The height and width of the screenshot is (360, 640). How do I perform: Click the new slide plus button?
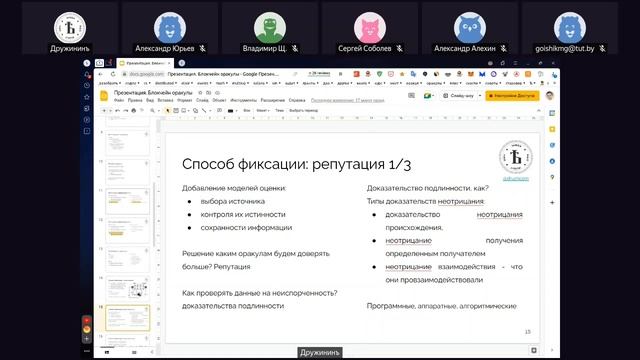click(104, 111)
